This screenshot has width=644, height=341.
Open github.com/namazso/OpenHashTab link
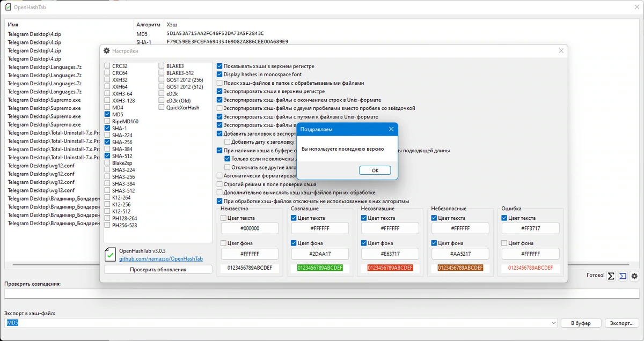coord(161,258)
